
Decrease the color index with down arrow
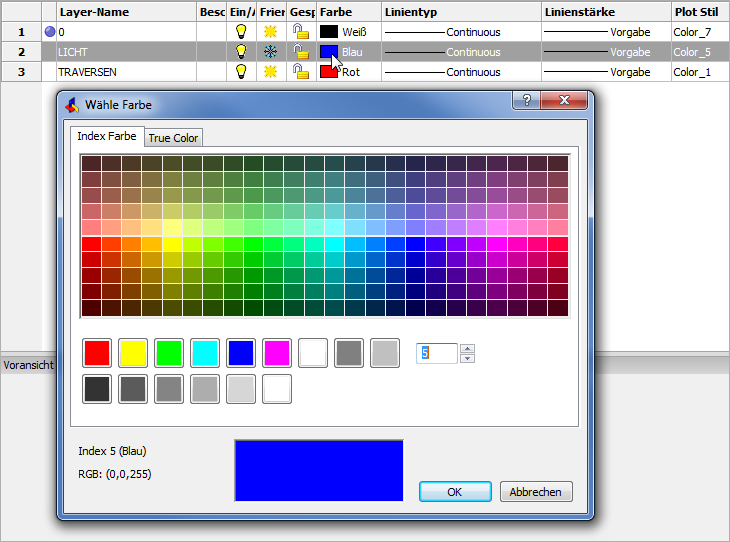(x=468, y=358)
